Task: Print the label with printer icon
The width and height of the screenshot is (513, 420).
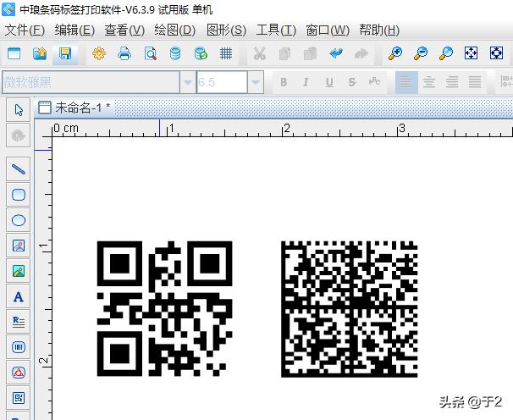Action: pyautogui.click(x=124, y=53)
